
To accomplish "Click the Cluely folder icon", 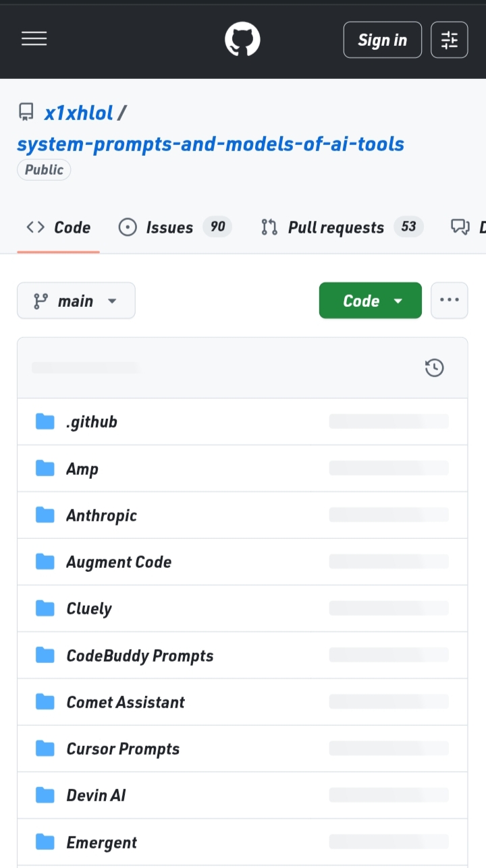I will tap(45, 608).
